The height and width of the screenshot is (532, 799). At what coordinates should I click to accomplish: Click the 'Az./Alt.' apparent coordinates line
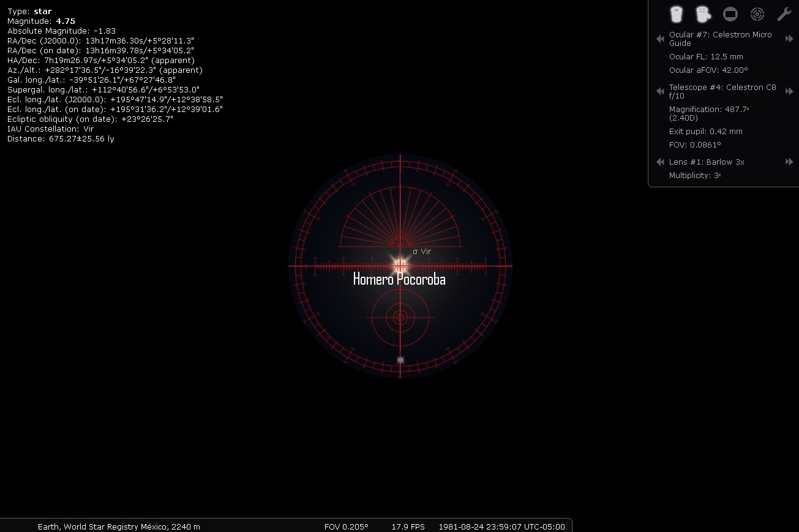pyautogui.click(x=105, y=70)
